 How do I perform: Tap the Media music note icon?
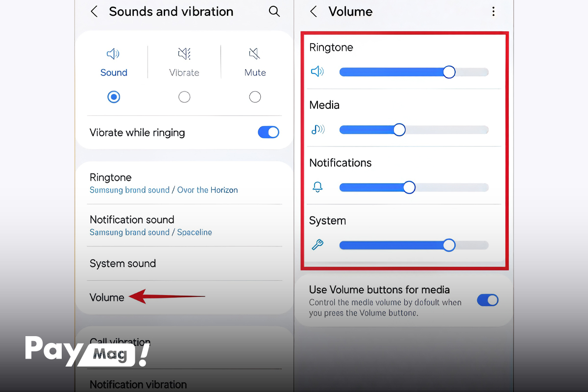click(x=318, y=130)
